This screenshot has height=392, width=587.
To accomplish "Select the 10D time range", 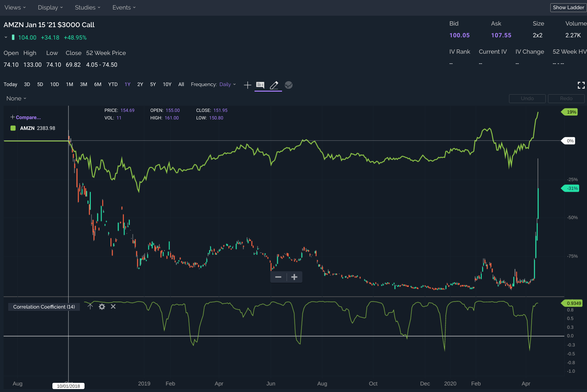I will tap(54, 84).
